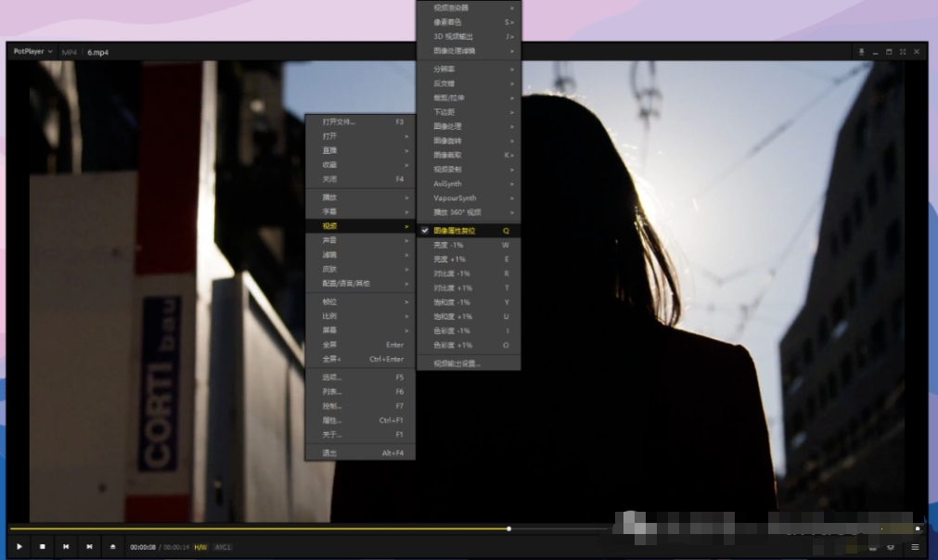This screenshot has width=938, height=560.
Task: Expand 图像截取 submenu
Action: click(469, 156)
